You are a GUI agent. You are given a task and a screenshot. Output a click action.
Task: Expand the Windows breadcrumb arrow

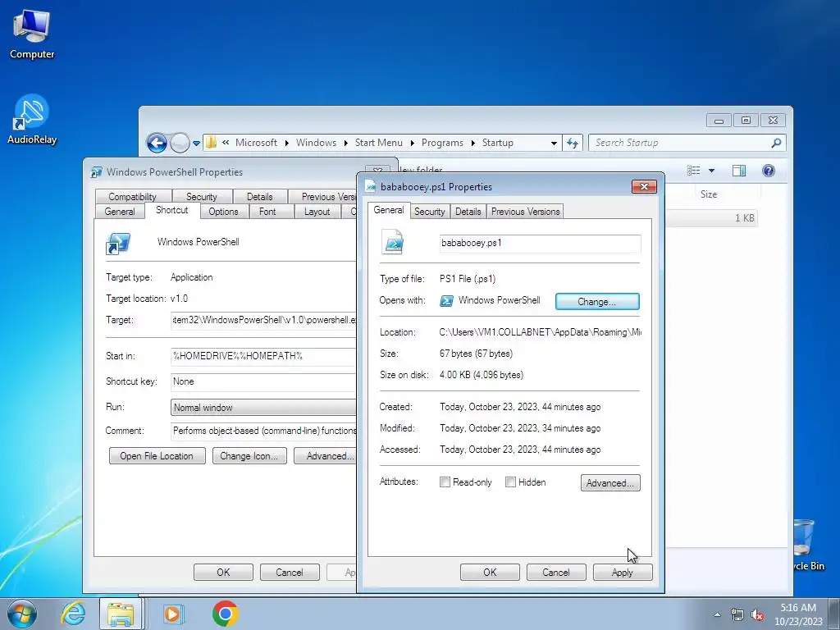click(346, 143)
